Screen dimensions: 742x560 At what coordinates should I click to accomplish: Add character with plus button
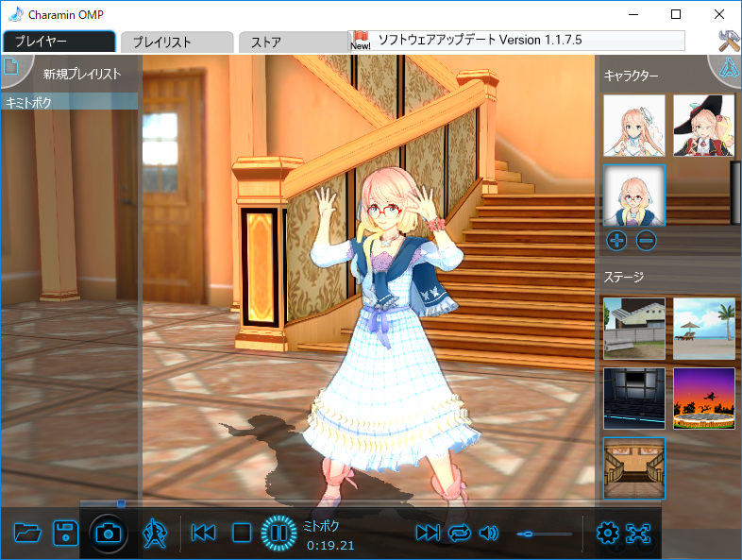click(616, 241)
